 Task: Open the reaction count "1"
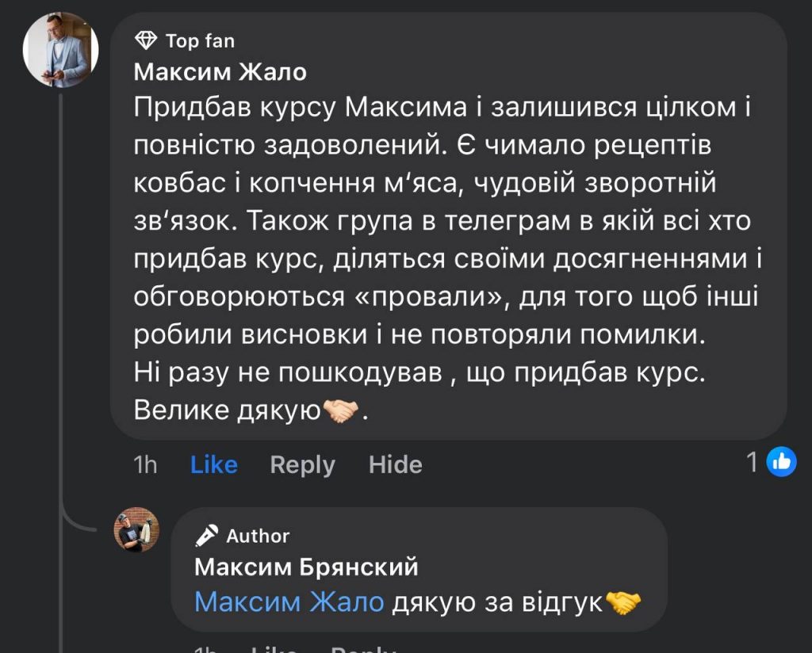coord(753,462)
